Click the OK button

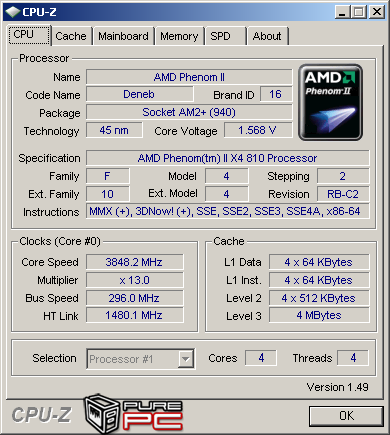coord(346,416)
